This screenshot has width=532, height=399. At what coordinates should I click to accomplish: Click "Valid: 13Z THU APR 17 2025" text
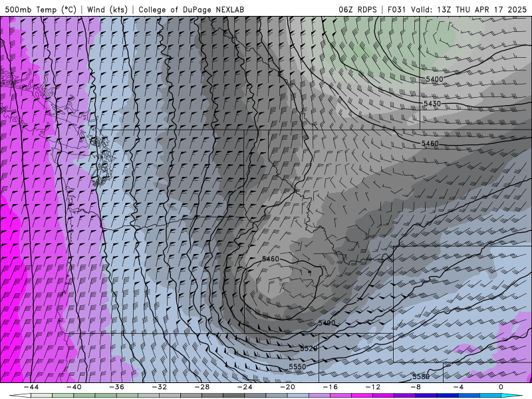[x=469, y=9]
